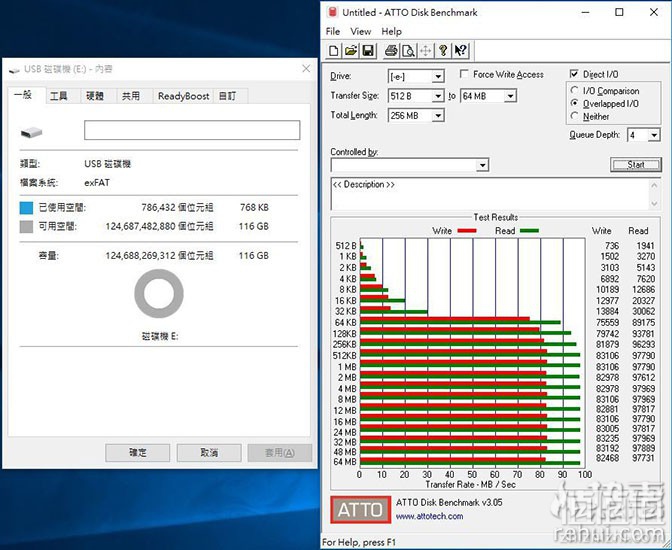Click the 1 MB row label in chart
Image resolution: width=672 pixels, height=550 pixels.
(x=347, y=367)
